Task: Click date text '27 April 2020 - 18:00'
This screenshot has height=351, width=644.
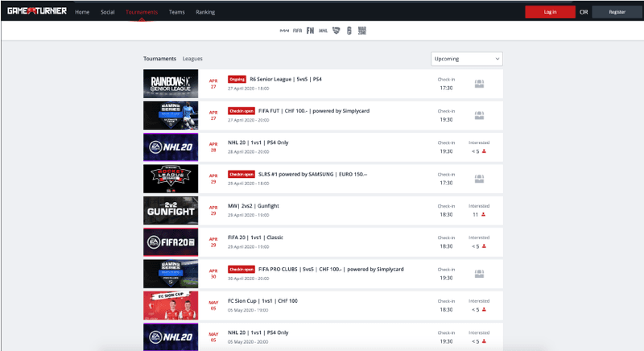Action: (x=249, y=89)
